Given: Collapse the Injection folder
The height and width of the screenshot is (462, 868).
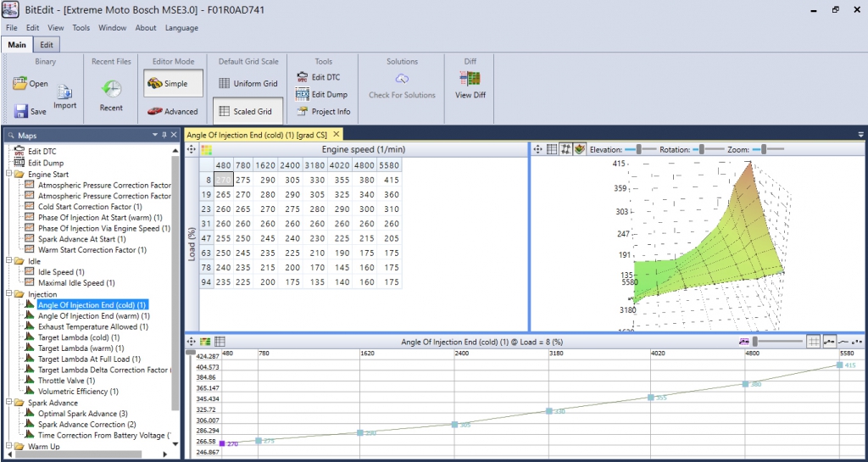Looking at the screenshot, I should pos(8,294).
